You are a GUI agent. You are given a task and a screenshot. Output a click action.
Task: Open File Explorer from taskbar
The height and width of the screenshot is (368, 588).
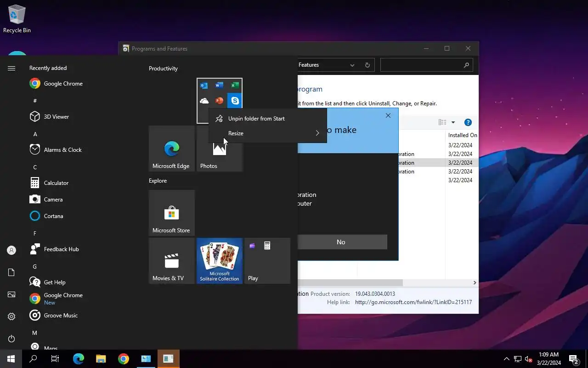point(101,359)
